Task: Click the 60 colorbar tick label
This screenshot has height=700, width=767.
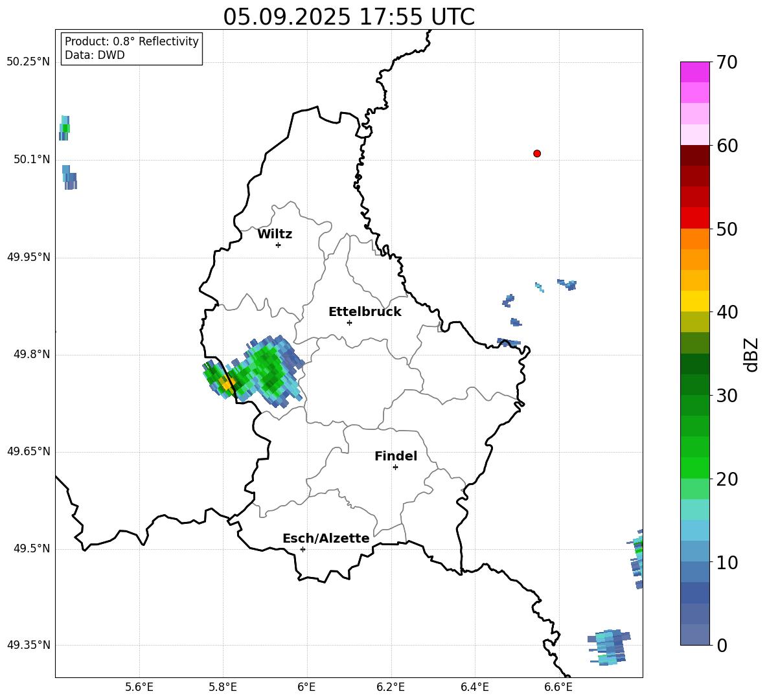Action: [x=726, y=146]
